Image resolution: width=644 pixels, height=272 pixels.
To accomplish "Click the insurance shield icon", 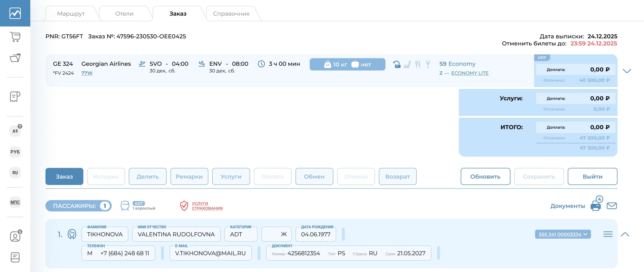I will point(184,206).
